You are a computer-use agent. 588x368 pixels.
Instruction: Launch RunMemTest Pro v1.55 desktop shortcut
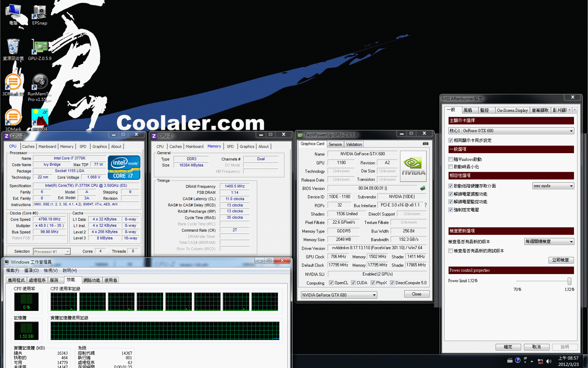(x=40, y=88)
